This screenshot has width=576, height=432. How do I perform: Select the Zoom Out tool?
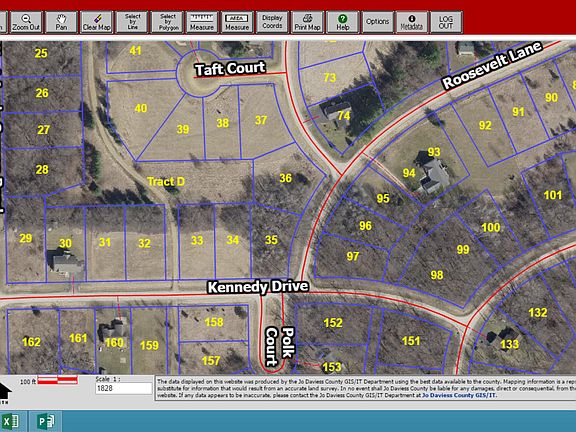26,22
